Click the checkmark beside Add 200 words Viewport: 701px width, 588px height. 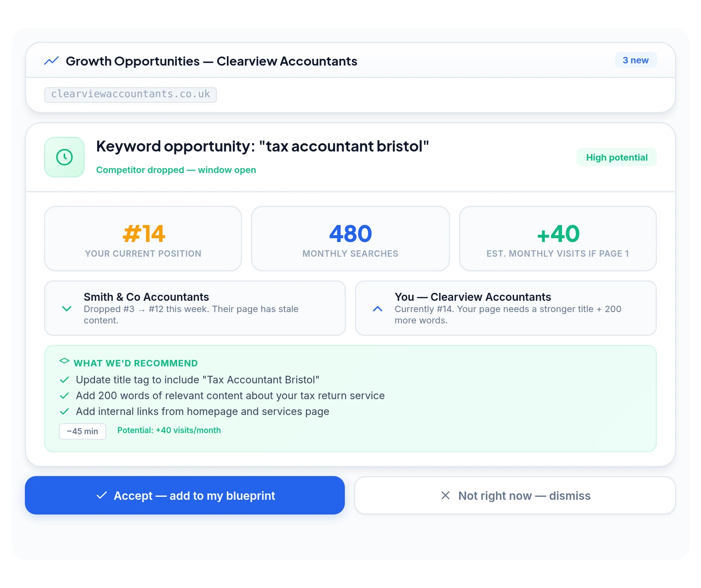pyautogui.click(x=64, y=395)
